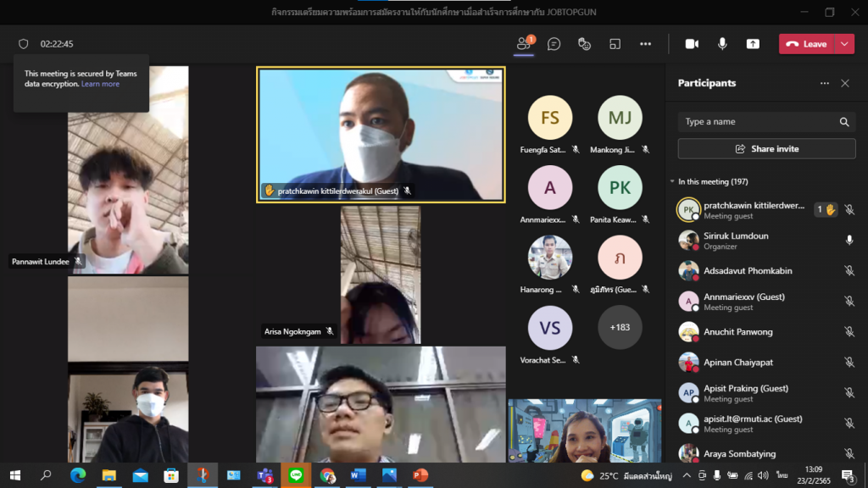This screenshot has width=868, height=488.
Task: Expand the Leave button dropdown arrow
Action: 844,44
